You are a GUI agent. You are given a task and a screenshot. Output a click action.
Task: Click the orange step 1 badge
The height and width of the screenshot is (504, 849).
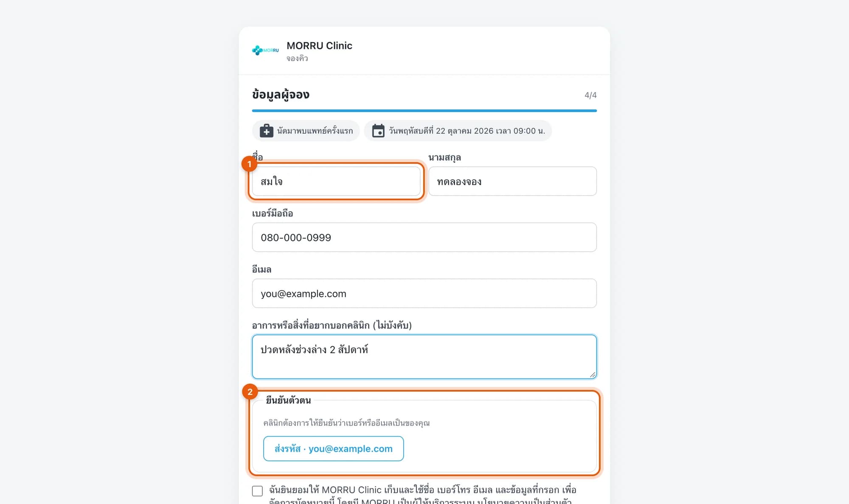coord(249,164)
